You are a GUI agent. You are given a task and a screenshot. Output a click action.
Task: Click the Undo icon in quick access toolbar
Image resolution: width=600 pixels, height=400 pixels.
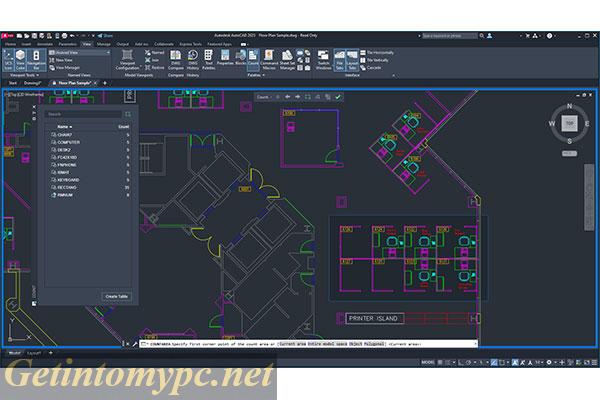(72, 36)
